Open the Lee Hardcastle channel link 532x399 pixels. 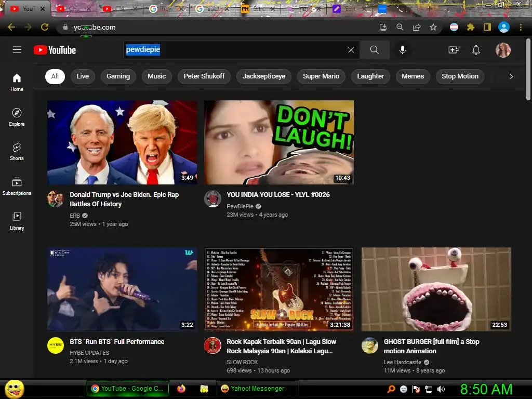click(403, 362)
